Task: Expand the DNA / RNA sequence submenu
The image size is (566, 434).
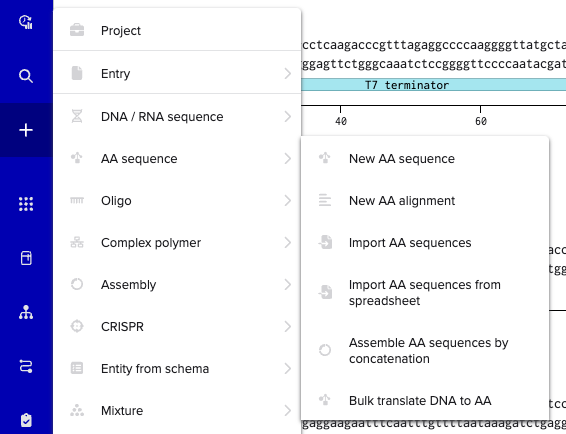Action: tap(177, 117)
